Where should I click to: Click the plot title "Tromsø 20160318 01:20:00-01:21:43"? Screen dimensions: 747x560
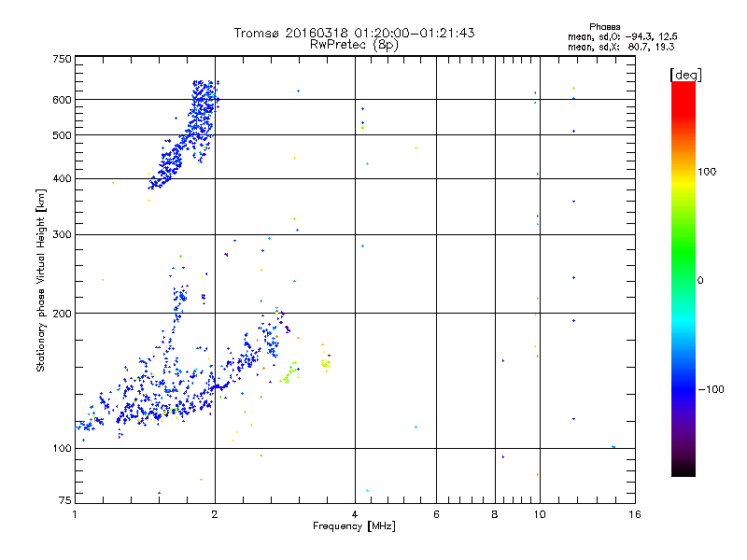(x=354, y=33)
